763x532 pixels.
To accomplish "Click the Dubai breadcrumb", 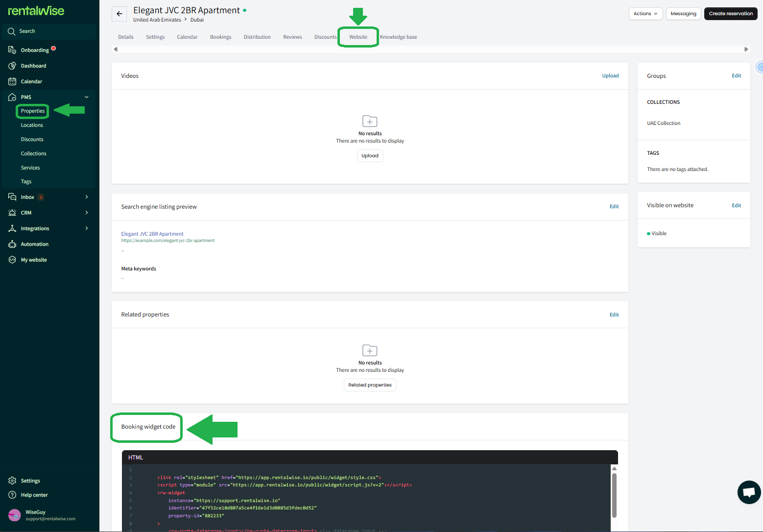I will [197, 20].
